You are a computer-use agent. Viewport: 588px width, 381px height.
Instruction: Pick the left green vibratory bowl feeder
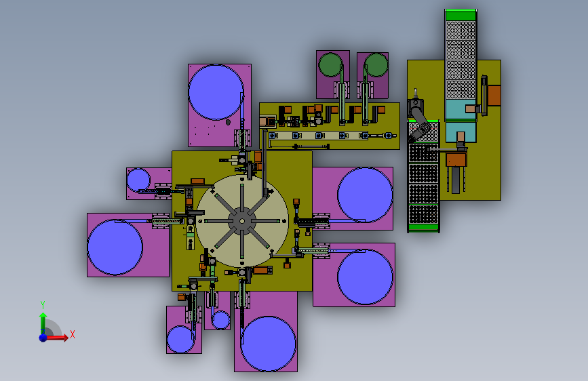pyautogui.click(x=330, y=65)
